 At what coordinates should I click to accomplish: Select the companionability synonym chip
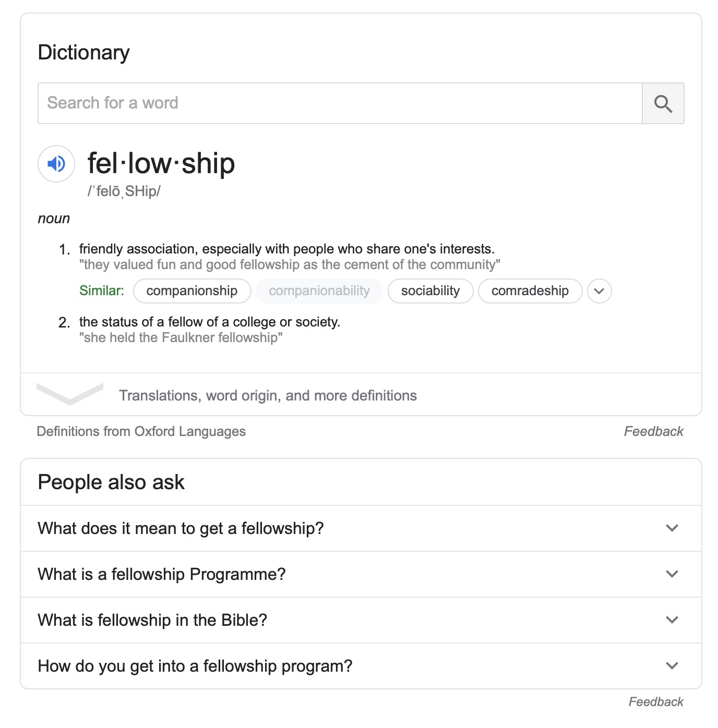pos(319,291)
